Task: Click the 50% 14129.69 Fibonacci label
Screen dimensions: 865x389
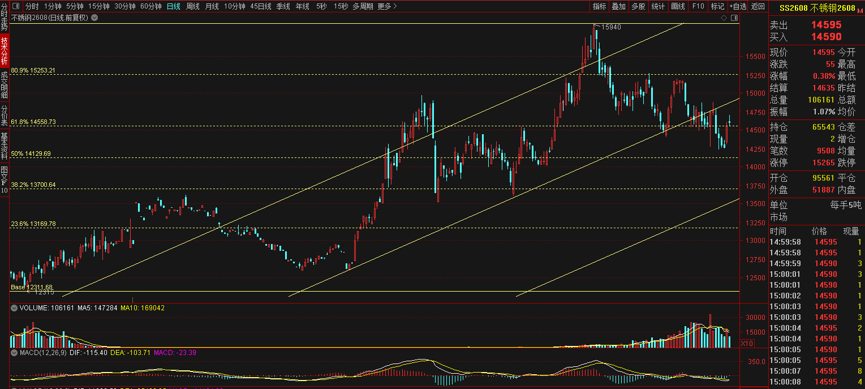Action: 31,153
